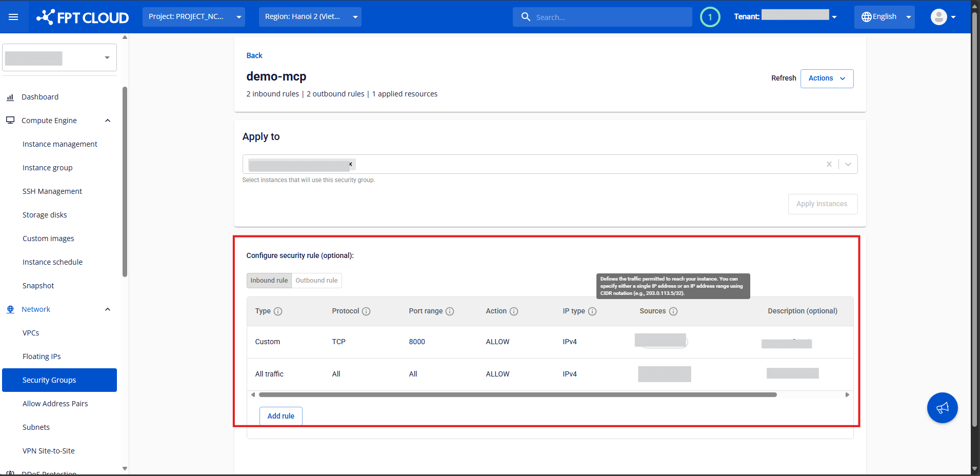Open the Region Hanoi 2 dropdown
Image resolution: width=980 pixels, height=476 pixels.
(x=310, y=17)
